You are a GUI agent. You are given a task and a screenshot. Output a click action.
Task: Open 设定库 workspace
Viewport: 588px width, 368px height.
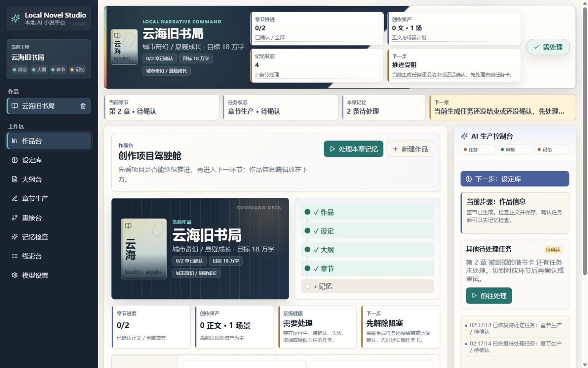coord(49,160)
